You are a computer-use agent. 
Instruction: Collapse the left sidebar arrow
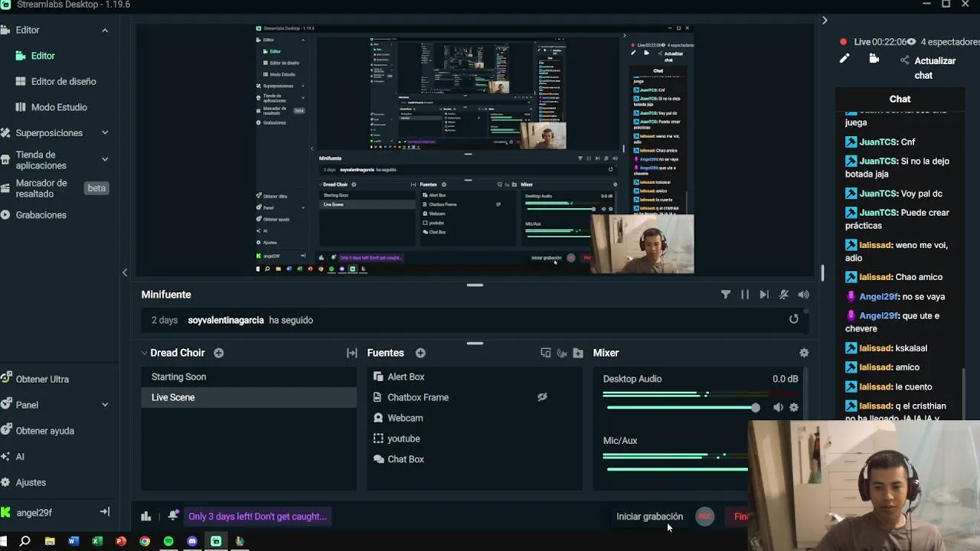point(125,272)
